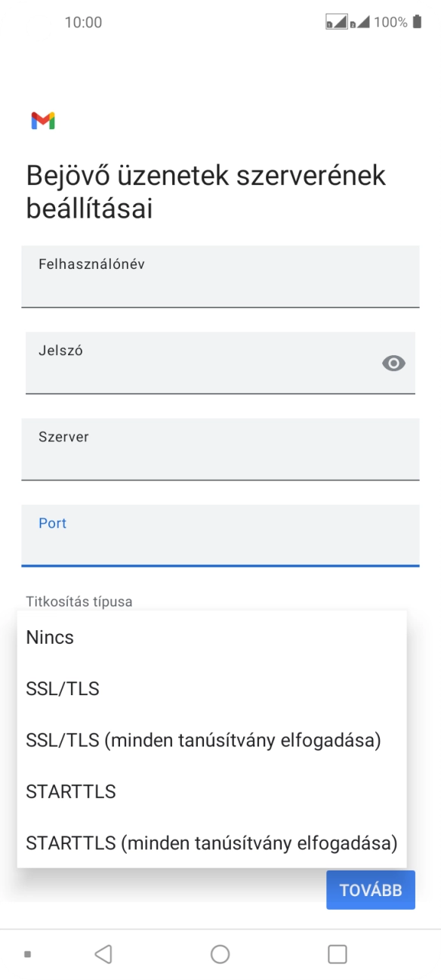The width and height of the screenshot is (441, 980).
Task: Select STARTTLS encryption option
Action: tap(72, 791)
